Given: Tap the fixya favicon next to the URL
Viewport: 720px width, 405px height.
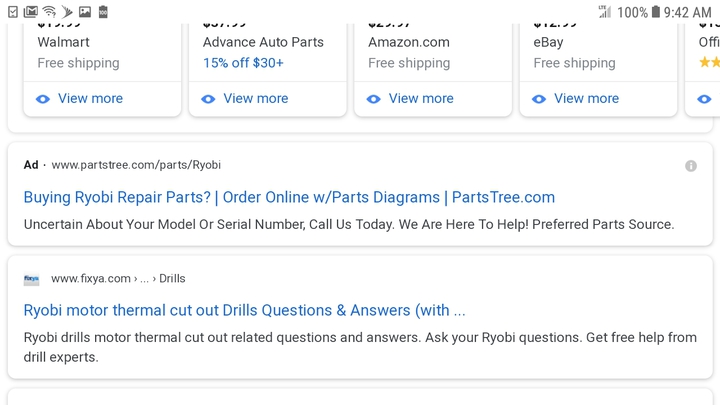Looking at the screenshot, I should click(x=31, y=279).
